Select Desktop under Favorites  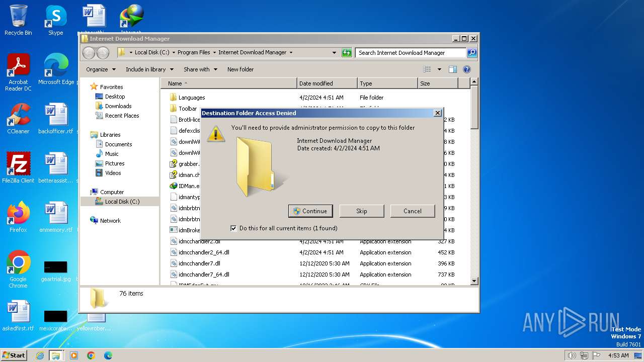[115, 97]
